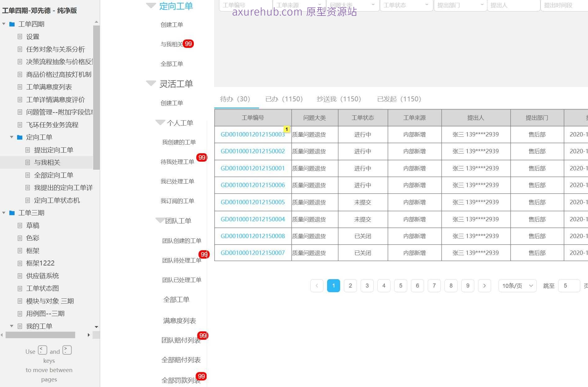Click the page icon beside 草稿

pos(20,225)
